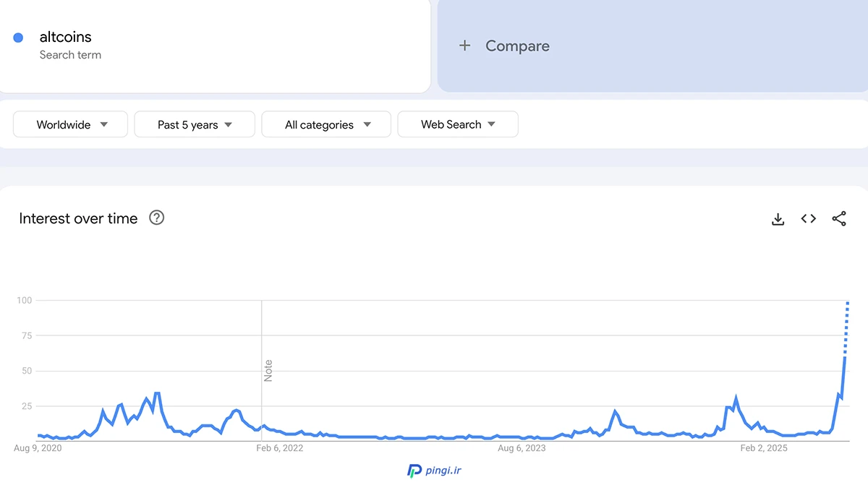Click the Compare button
Viewport: 868px width, 485px height.
pos(517,46)
